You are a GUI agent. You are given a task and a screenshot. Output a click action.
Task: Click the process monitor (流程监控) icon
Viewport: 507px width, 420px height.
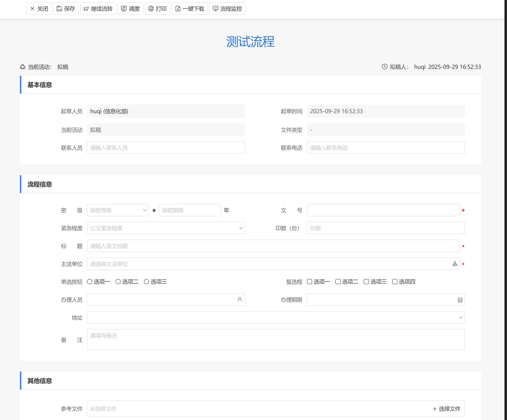point(215,9)
